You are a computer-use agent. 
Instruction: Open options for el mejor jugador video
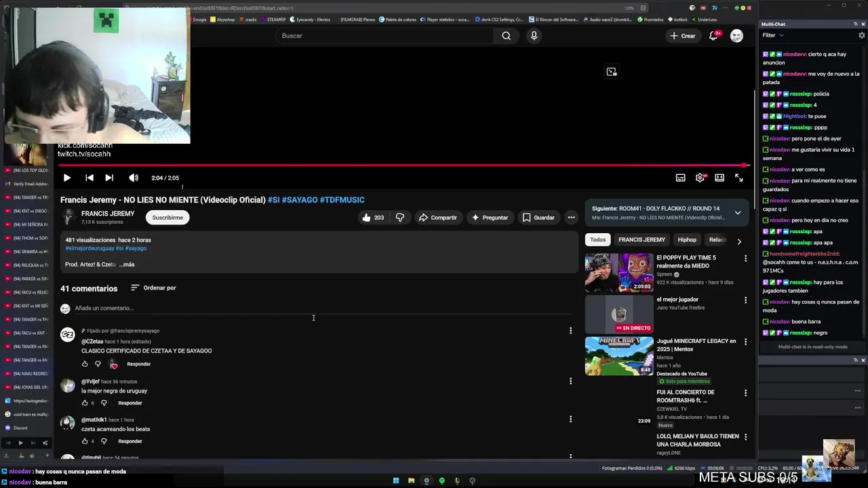click(745, 300)
